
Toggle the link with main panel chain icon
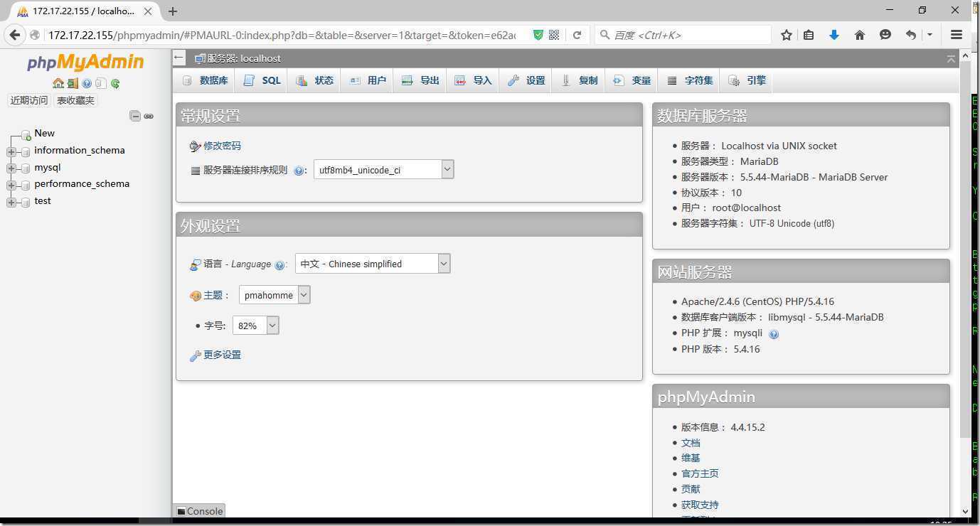click(149, 116)
